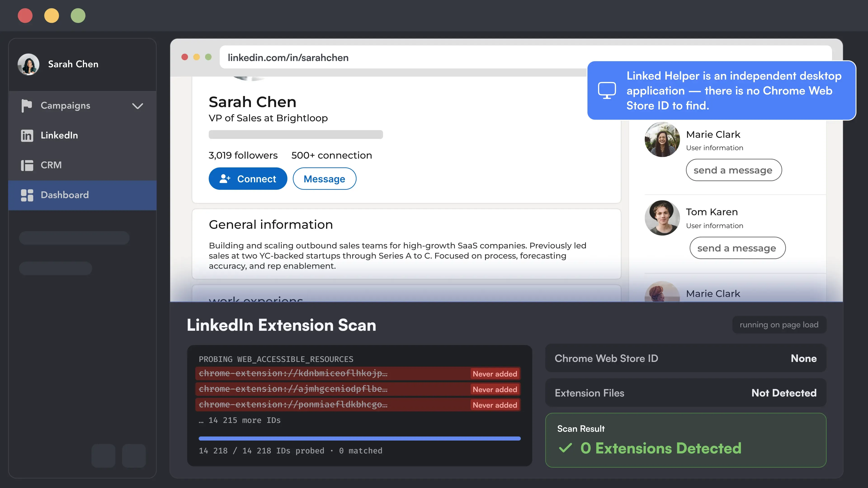
Task: Click the outer window yellow minimize button
Action: click(x=52, y=16)
